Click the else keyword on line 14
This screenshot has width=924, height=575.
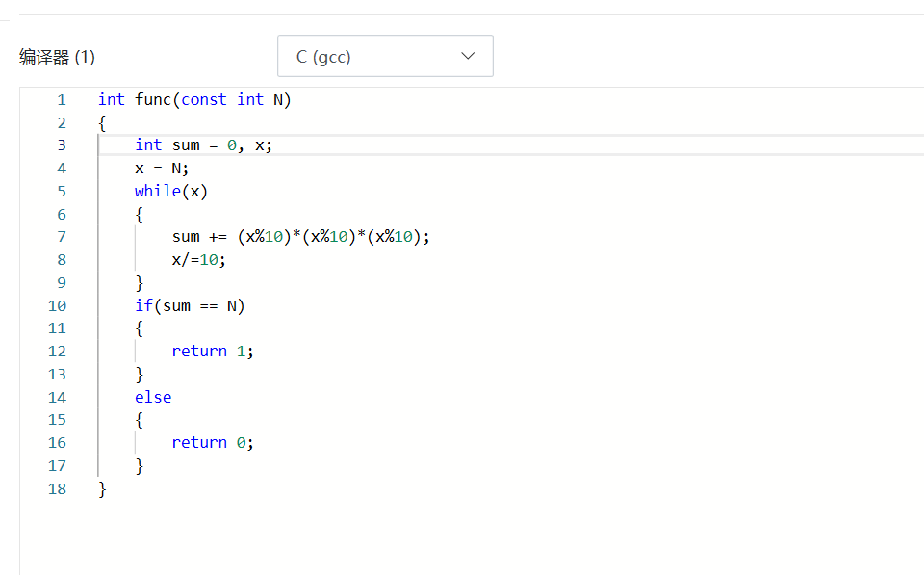coord(153,397)
